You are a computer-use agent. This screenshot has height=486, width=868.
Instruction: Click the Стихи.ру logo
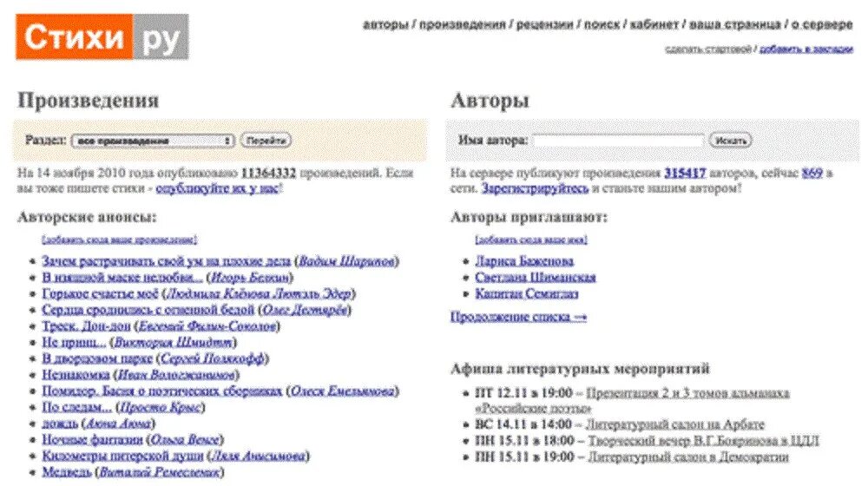[102, 36]
